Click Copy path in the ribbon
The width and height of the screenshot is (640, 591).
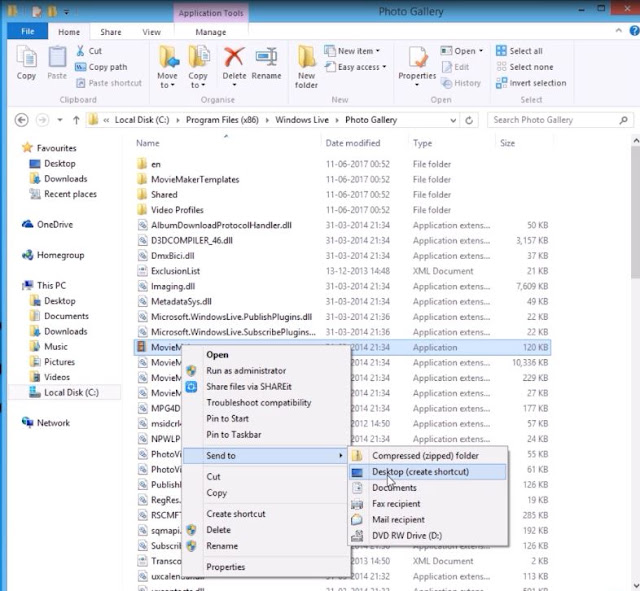click(101, 67)
